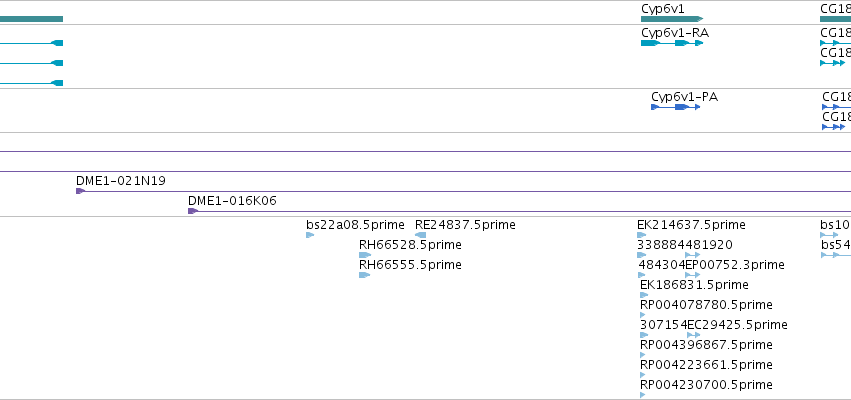Select the DME1-021N19 BAC start arrow
This screenshot has width=851, height=400.
(80, 191)
